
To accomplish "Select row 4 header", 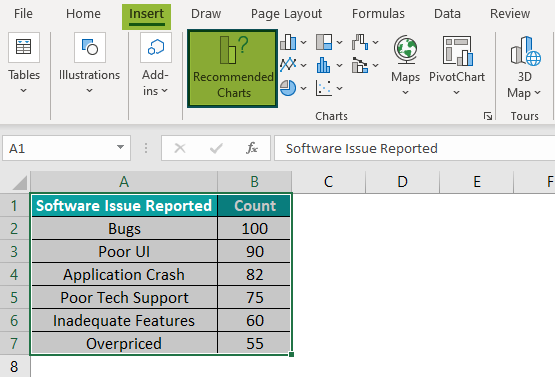I will (x=15, y=274).
